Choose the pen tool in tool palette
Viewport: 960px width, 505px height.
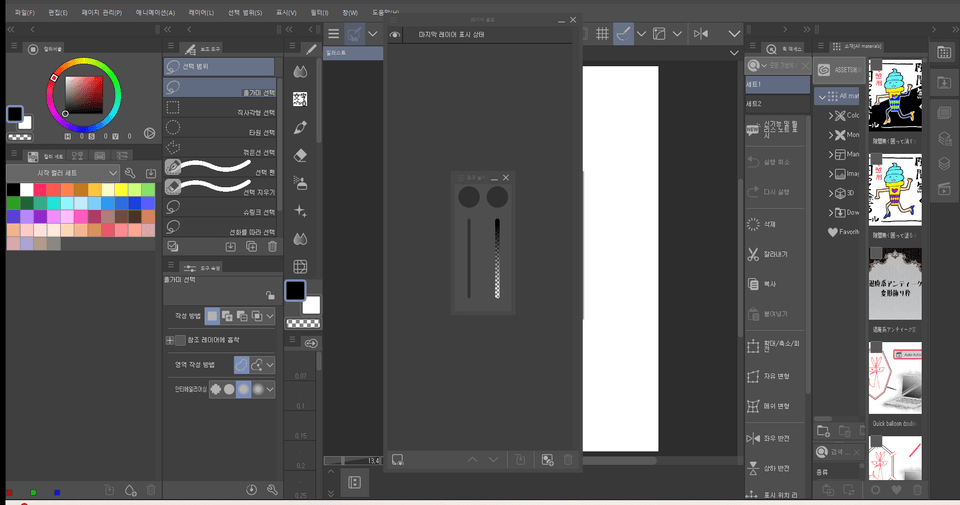click(300, 127)
